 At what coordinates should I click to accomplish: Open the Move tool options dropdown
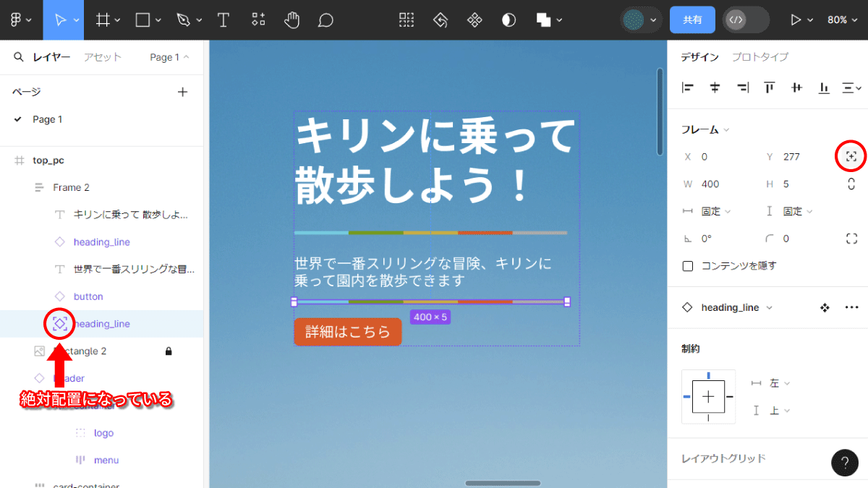(77, 21)
